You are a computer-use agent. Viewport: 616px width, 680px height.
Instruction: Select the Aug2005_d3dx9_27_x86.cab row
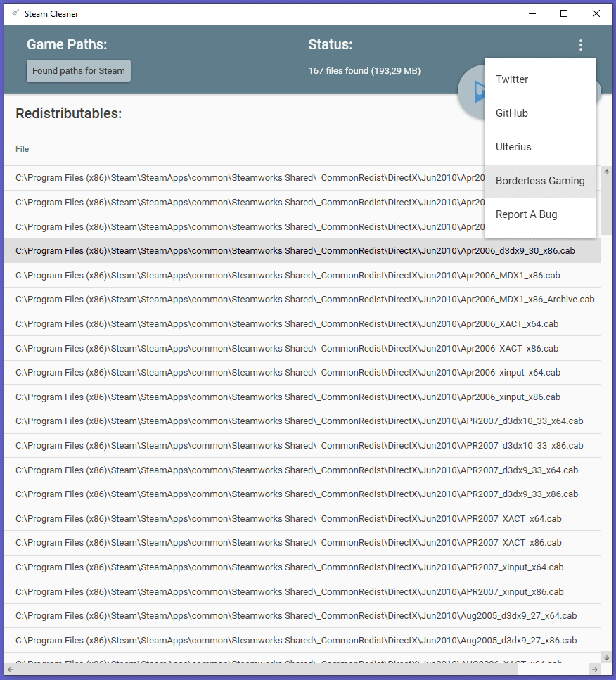point(302,640)
